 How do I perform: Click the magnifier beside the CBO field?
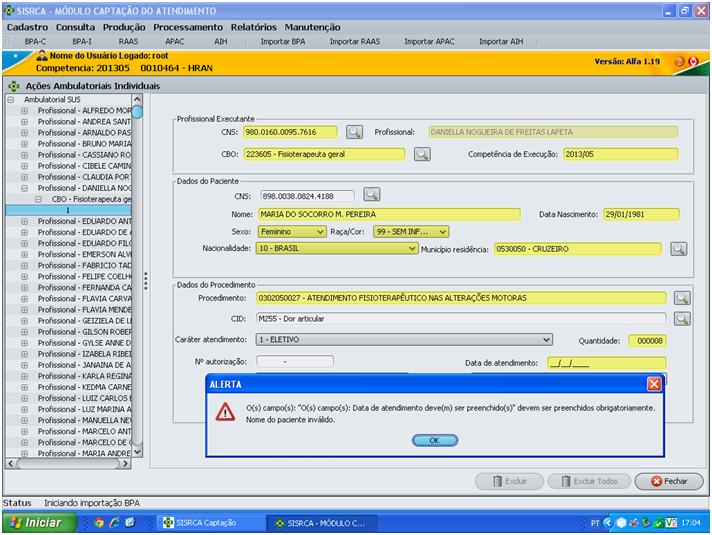(x=422, y=154)
